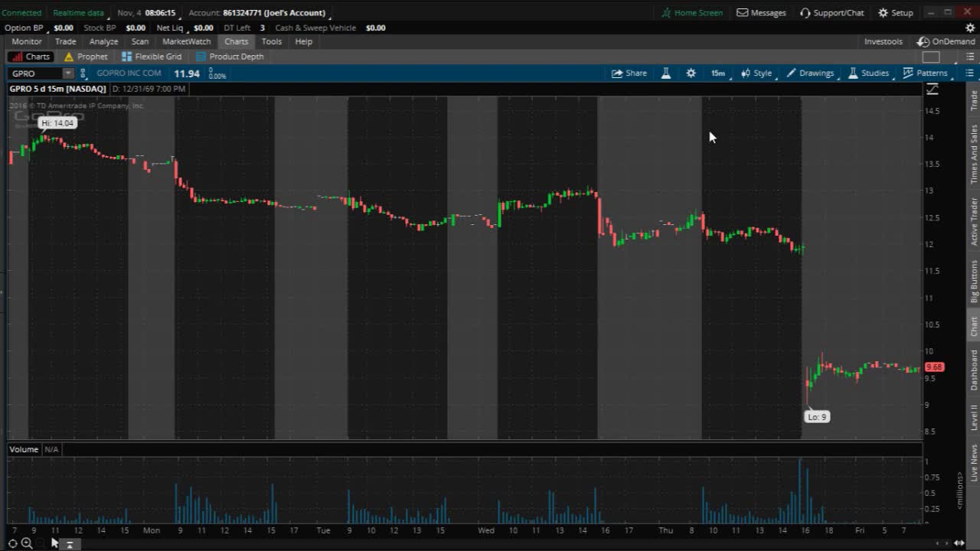Open Messages
Screen dimensions: 980x551
click(761, 12)
